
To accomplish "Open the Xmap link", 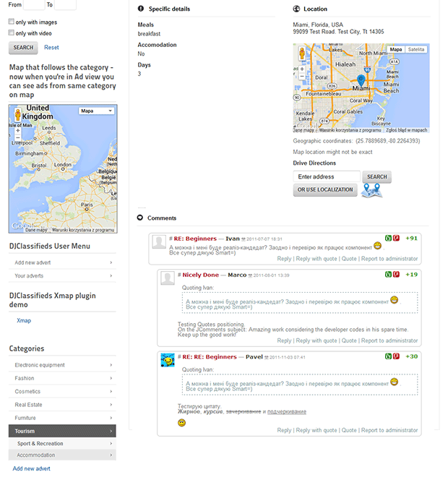I will [24, 320].
